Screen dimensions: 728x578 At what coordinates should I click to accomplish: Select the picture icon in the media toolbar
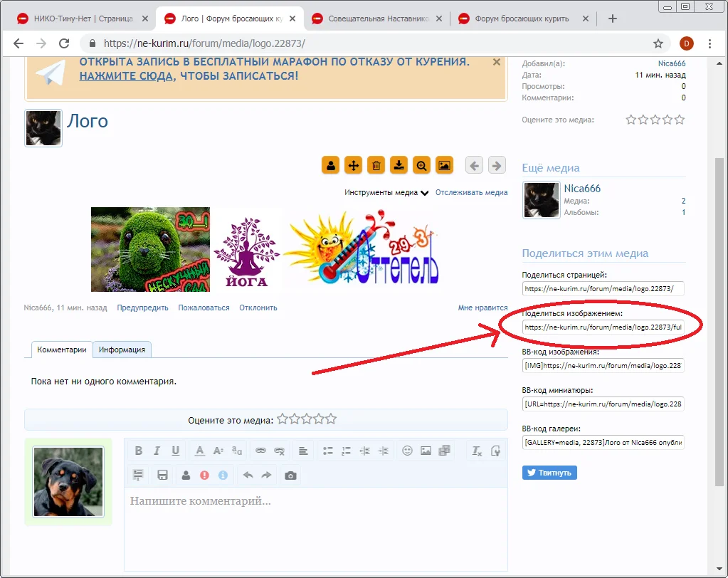tap(445, 165)
